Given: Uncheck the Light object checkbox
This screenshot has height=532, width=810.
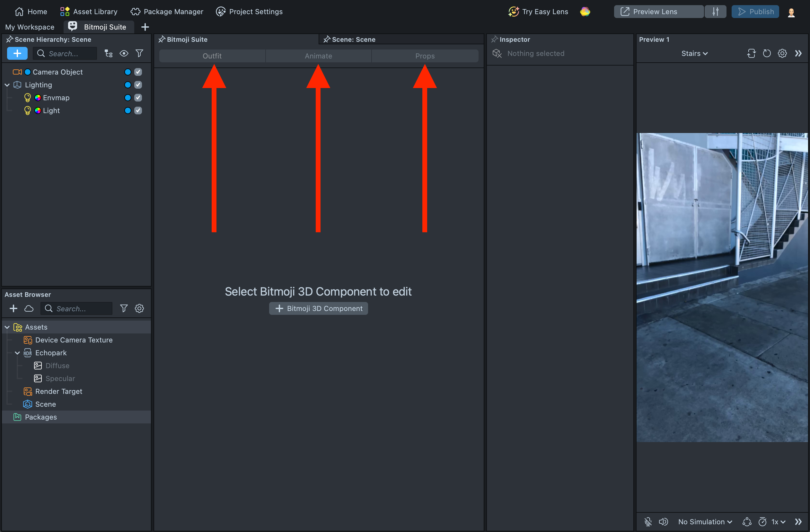Looking at the screenshot, I should point(138,111).
